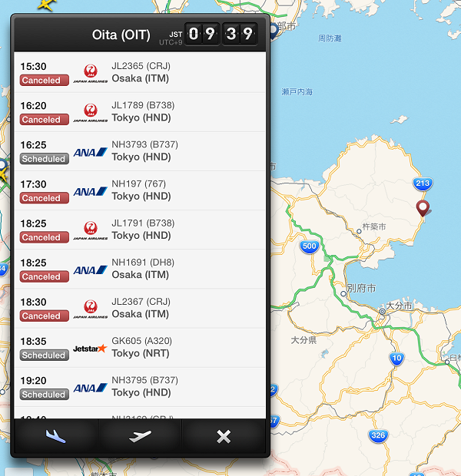The width and height of the screenshot is (461, 476).
Task: Click the JAL logo on the 18:30 row
Action: (x=90, y=309)
